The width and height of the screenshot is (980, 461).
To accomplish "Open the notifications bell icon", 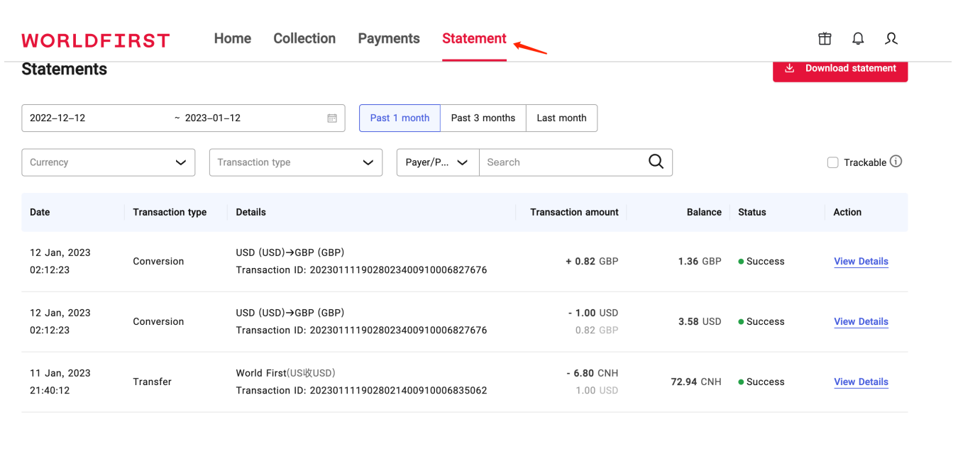I will 858,39.
